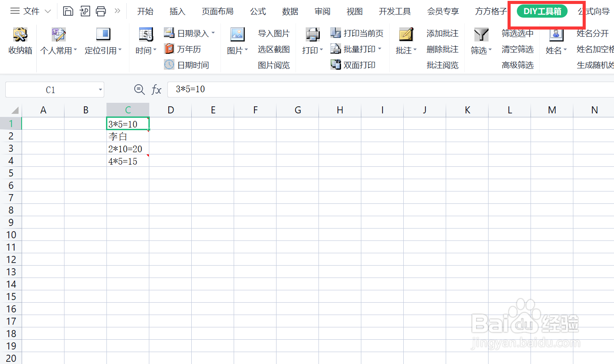Click the 打印 printer icon
The width and height of the screenshot is (614, 364).
pos(313,34)
